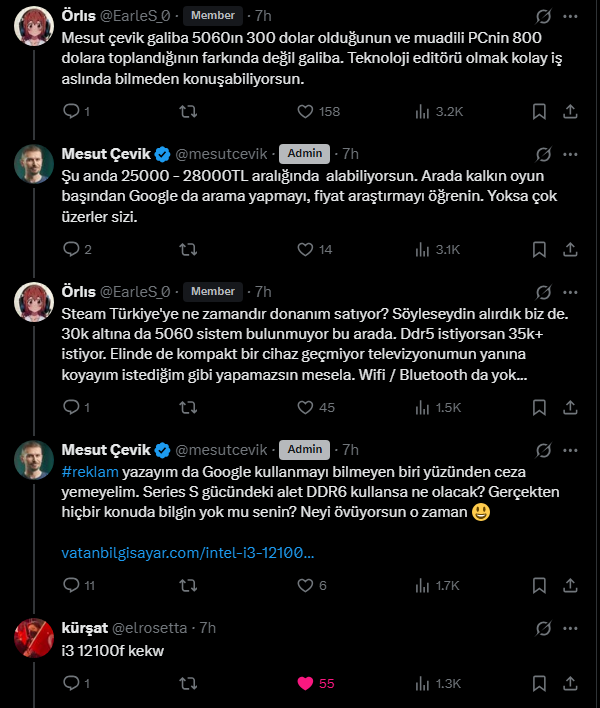Bookmark kürşat's 'i3 12100f kekw' tweet
Screen dimensions: 600x708
pyautogui.click(x=539, y=683)
